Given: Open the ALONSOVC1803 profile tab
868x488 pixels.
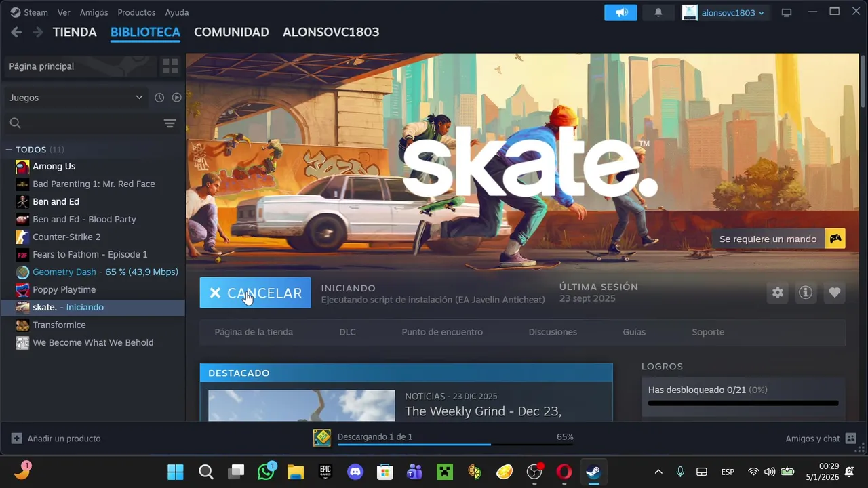Looking at the screenshot, I should tap(331, 32).
